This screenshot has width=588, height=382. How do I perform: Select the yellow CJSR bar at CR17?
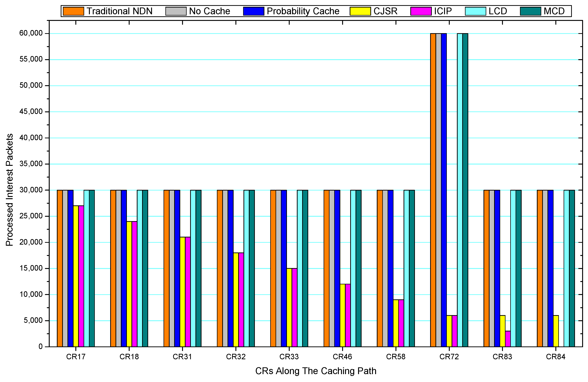point(76,276)
